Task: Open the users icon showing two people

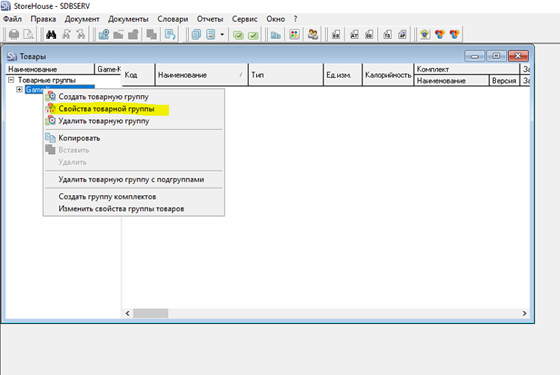Action: click(313, 34)
